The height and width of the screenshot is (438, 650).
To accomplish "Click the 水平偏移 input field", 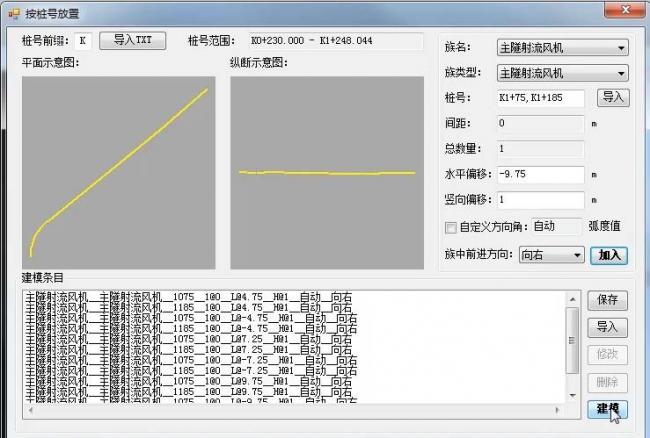I will click(x=540, y=175).
